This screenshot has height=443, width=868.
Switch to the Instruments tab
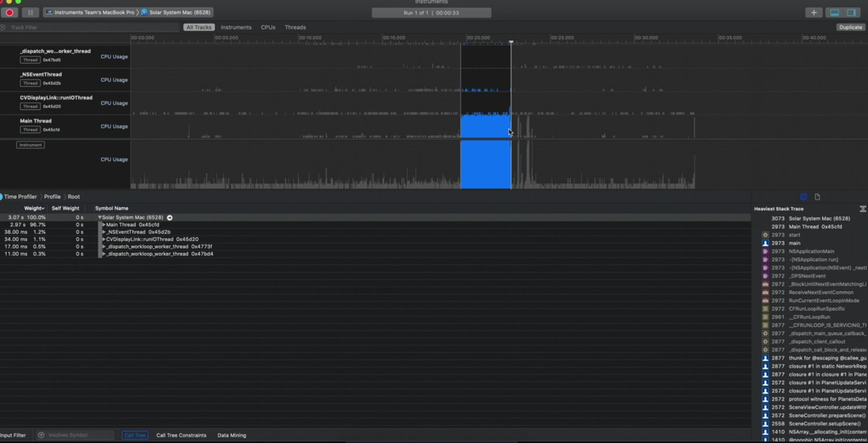coord(236,27)
